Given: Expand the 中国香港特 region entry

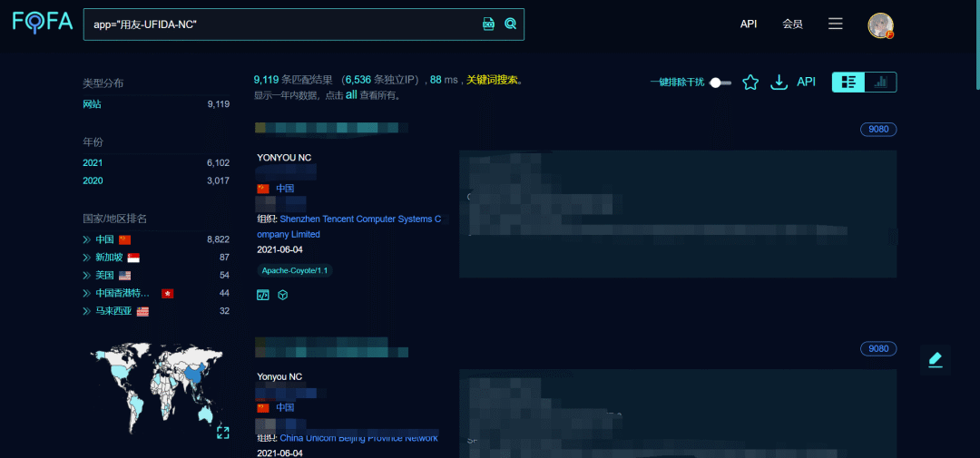Looking at the screenshot, I should [x=87, y=293].
